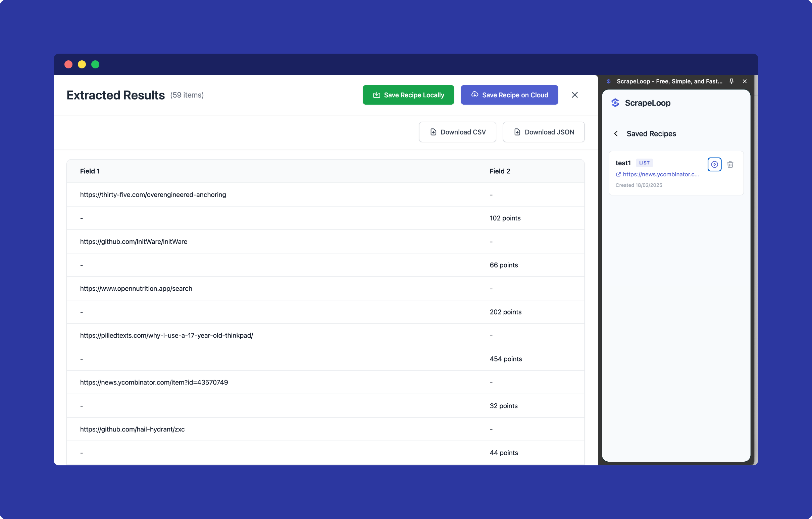Click the 66 points cell
Image resolution: width=812 pixels, height=519 pixels.
(x=503, y=265)
